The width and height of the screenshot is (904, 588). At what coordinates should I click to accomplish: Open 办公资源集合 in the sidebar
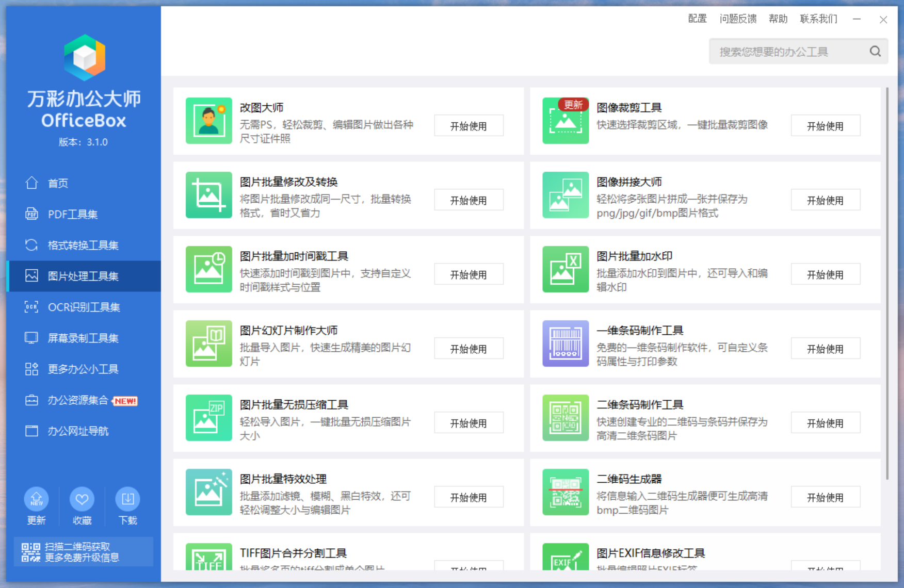point(84,400)
